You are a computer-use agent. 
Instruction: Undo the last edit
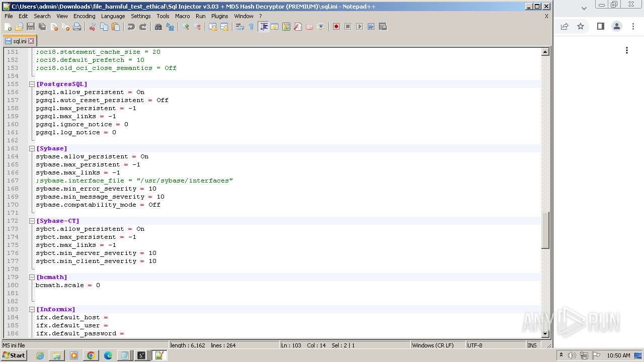[x=131, y=27]
